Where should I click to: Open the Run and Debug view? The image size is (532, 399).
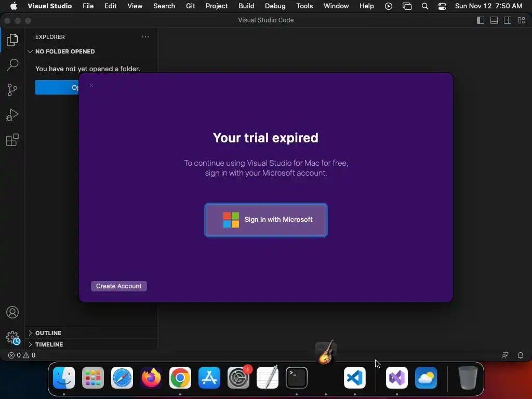(12, 115)
